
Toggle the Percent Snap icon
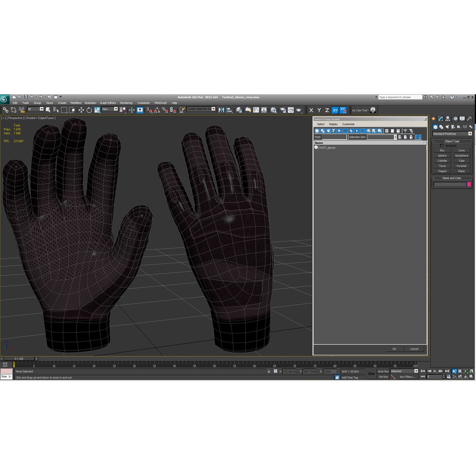coord(165,110)
